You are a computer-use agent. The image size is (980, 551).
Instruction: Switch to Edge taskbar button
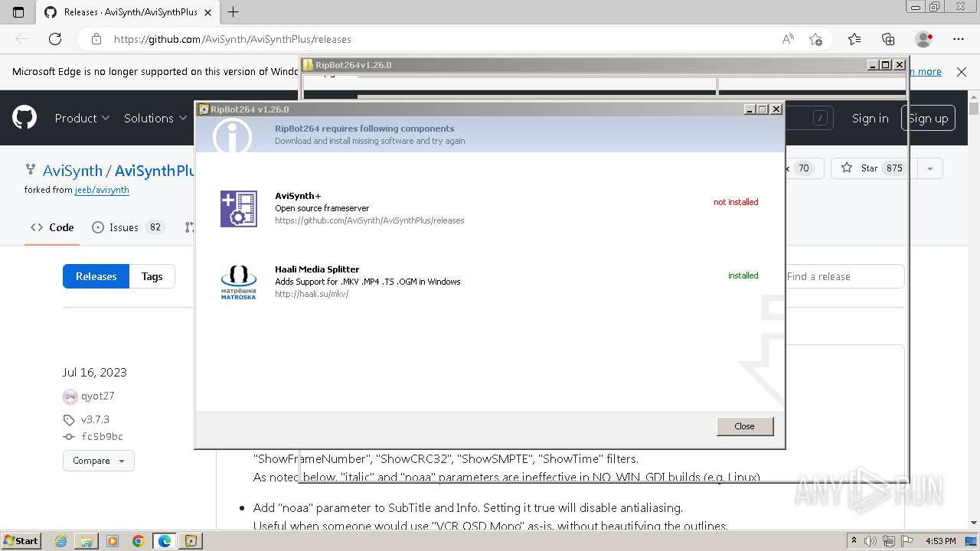click(165, 541)
